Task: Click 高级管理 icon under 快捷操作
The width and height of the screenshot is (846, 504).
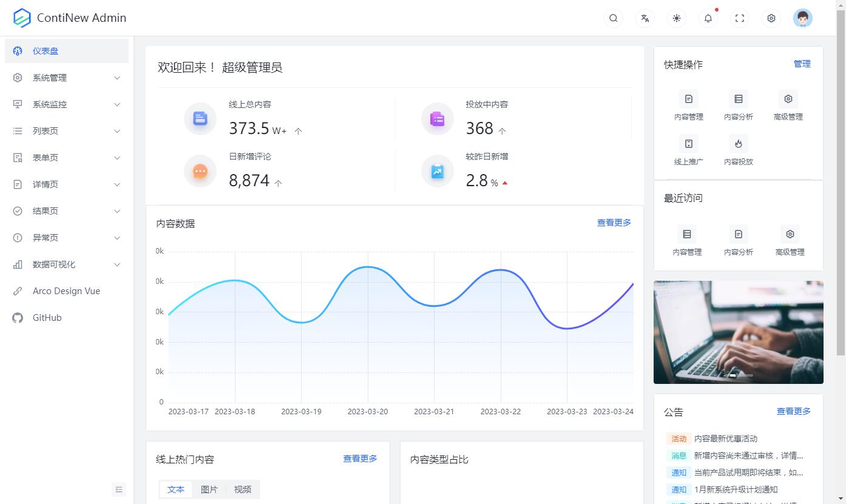Action: click(788, 99)
